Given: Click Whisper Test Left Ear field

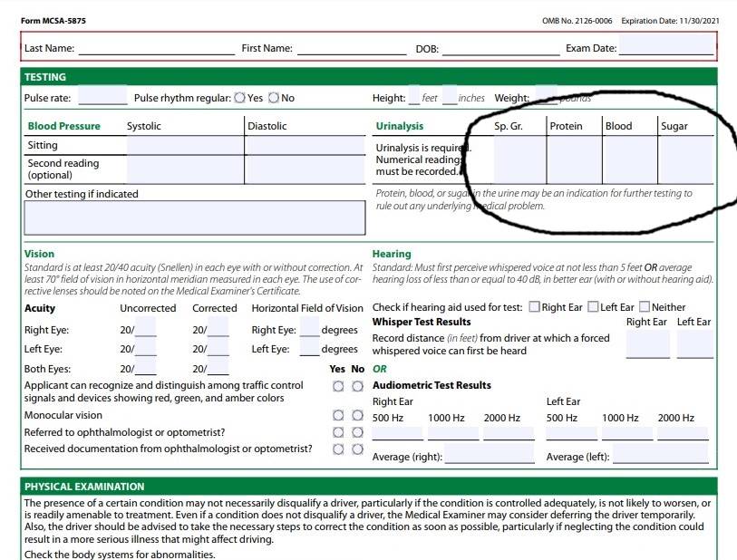Looking at the screenshot, I should [695, 344].
